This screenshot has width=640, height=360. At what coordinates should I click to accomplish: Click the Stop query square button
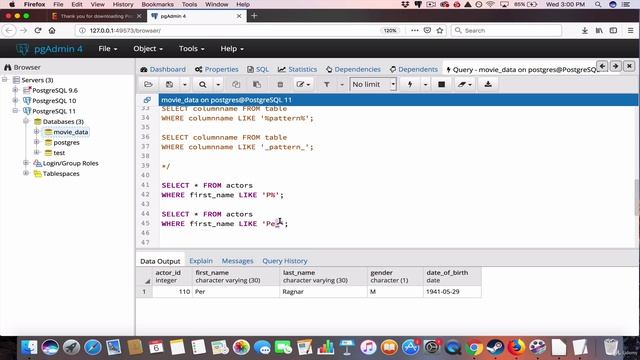[x=441, y=84]
